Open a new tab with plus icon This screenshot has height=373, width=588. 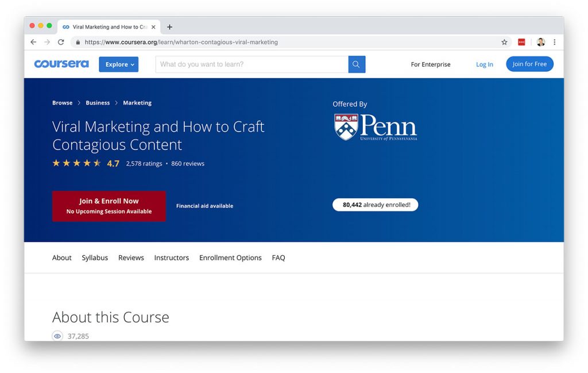[x=169, y=27]
